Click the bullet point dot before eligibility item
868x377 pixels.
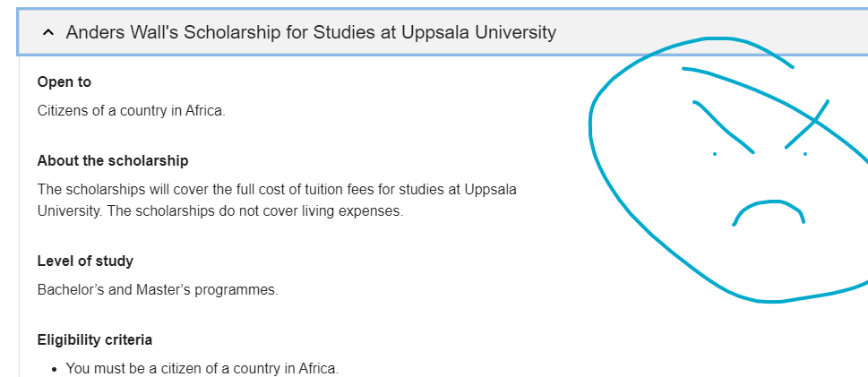click(x=54, y=369)
